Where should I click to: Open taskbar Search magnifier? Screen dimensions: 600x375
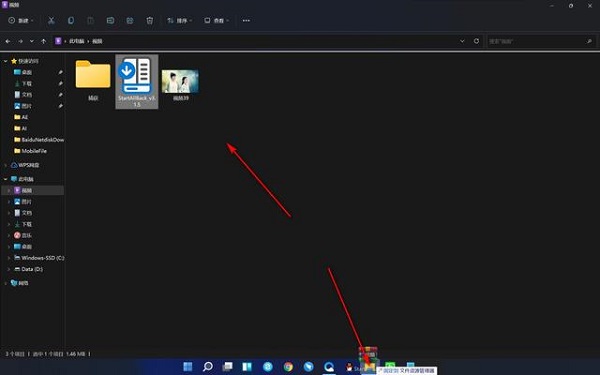pos(208,367)
